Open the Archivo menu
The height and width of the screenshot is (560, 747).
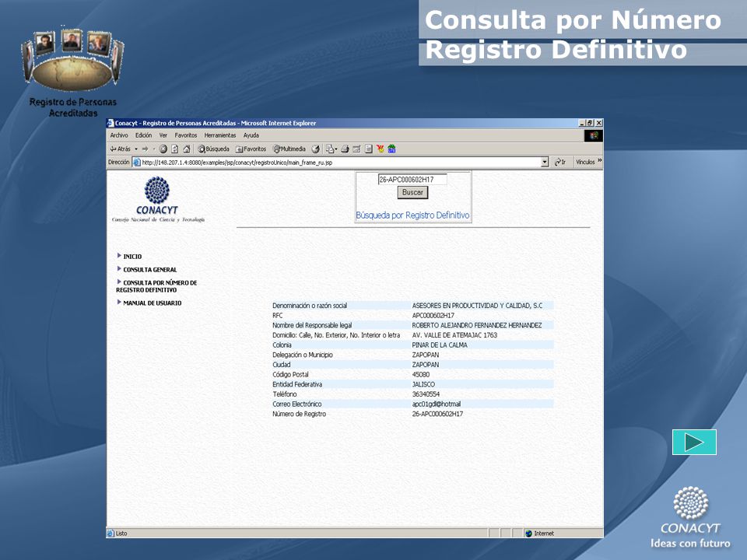coord(119,135)
